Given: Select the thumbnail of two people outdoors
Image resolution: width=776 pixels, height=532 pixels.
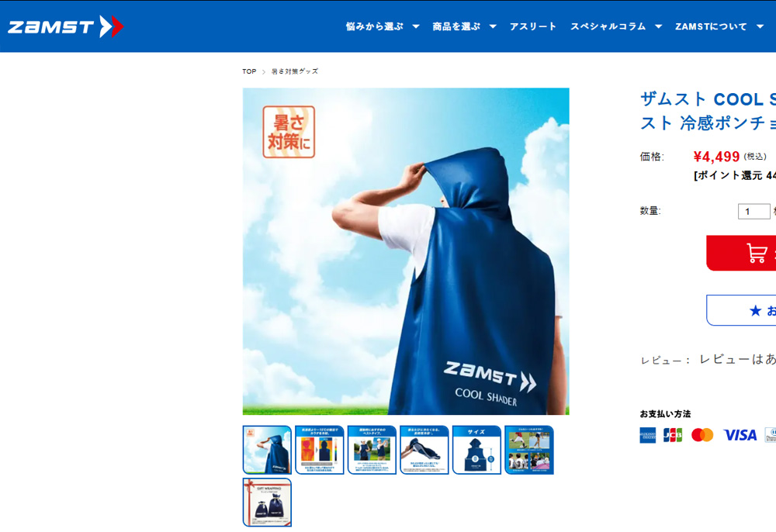Looking at the screenshot, I should 372,450.
